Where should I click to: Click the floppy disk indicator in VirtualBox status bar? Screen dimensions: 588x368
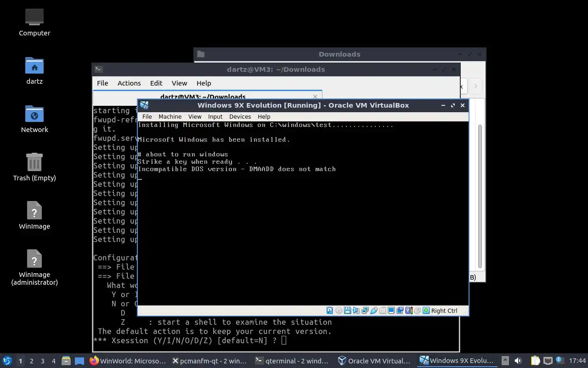pyautogui.click(x=347, y=310)
